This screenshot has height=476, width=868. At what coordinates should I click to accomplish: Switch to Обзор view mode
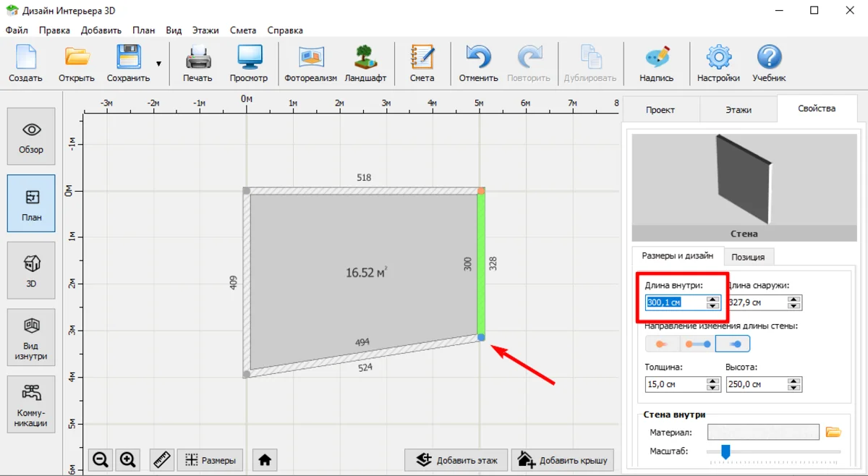point(31,137)
